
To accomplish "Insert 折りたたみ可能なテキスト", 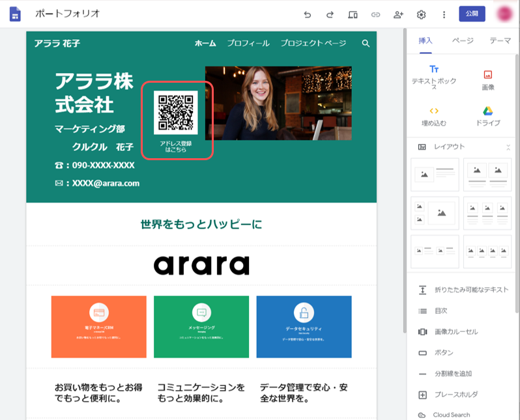I will 463,290.
